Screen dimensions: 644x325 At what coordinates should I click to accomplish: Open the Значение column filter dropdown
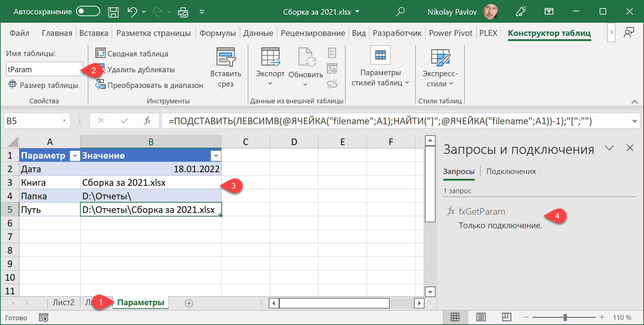click(216, 156)
